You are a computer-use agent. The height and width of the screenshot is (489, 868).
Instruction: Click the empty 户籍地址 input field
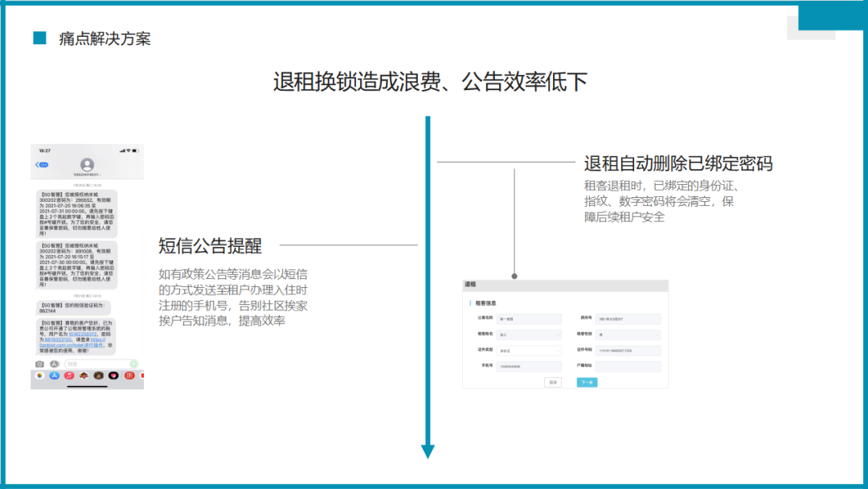(x=628, y=367)
